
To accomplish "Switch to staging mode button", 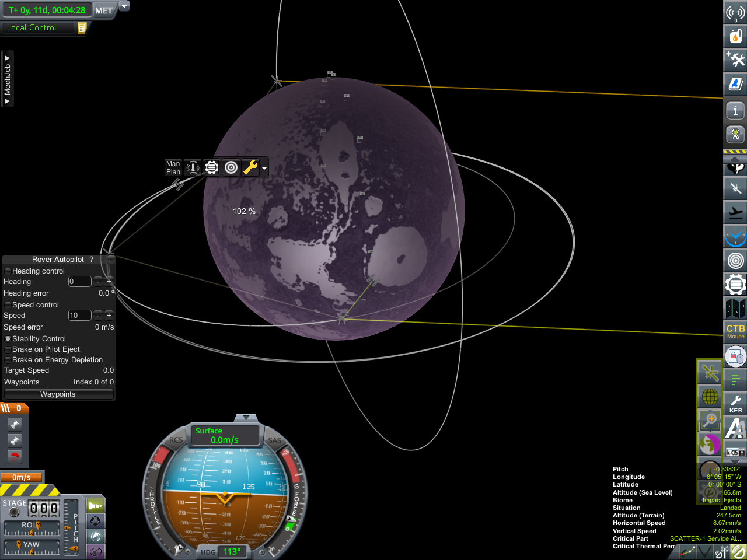I will click(95, 505).
